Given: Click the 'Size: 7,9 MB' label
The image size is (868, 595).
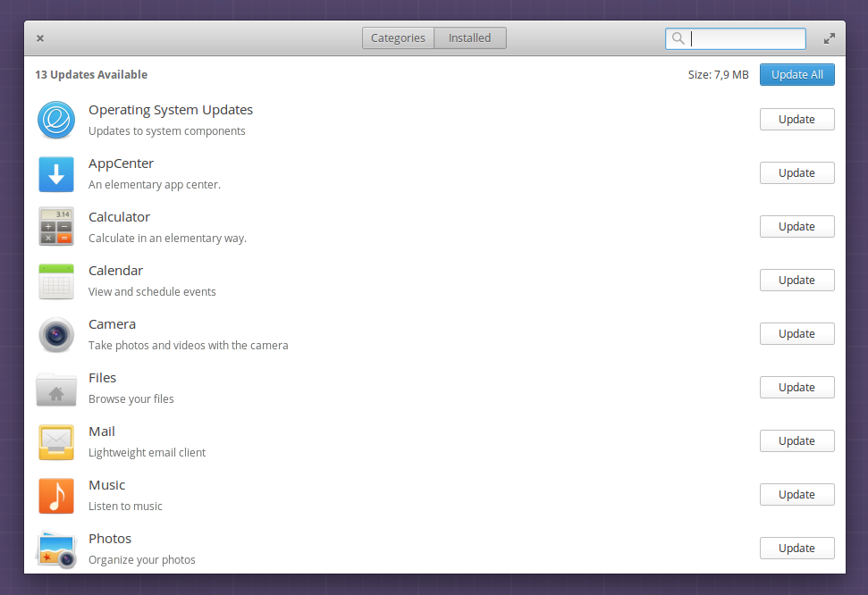Looking at the screenshot, I should pos(719,75).
